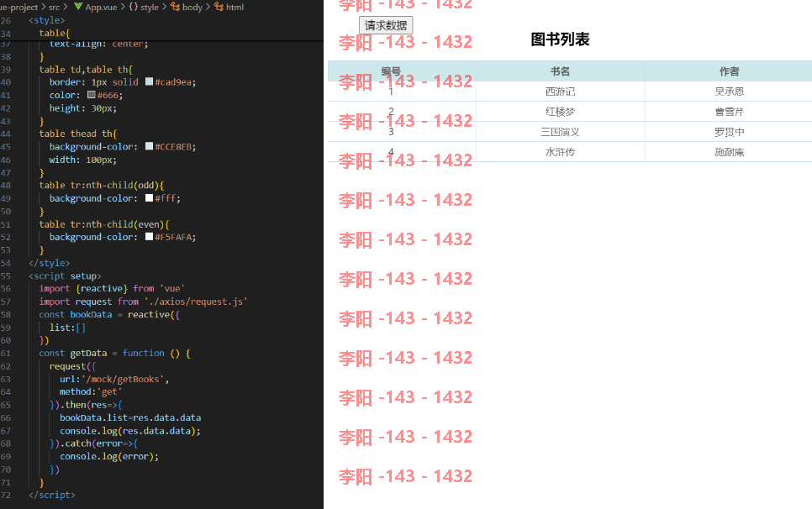This screenshot has height=509, width=812.
Task: Expand the chevron after the src breadcrumb
Action: pos(66,7)
